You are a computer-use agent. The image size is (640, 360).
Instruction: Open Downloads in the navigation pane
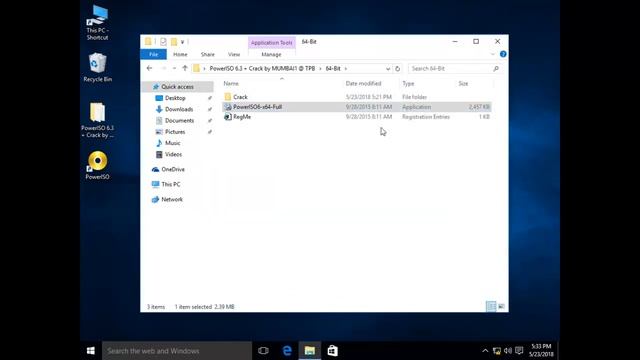(179, 109)
